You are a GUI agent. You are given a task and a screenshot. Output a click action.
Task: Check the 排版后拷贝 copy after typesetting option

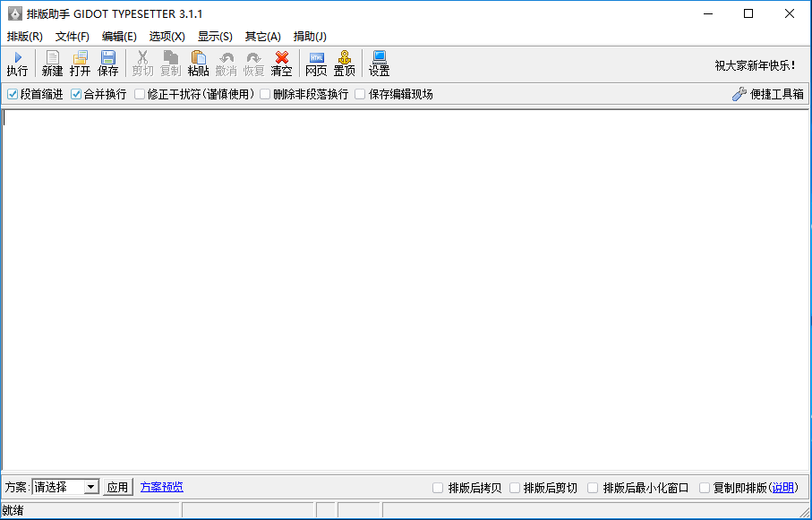(x=438, y=487)
